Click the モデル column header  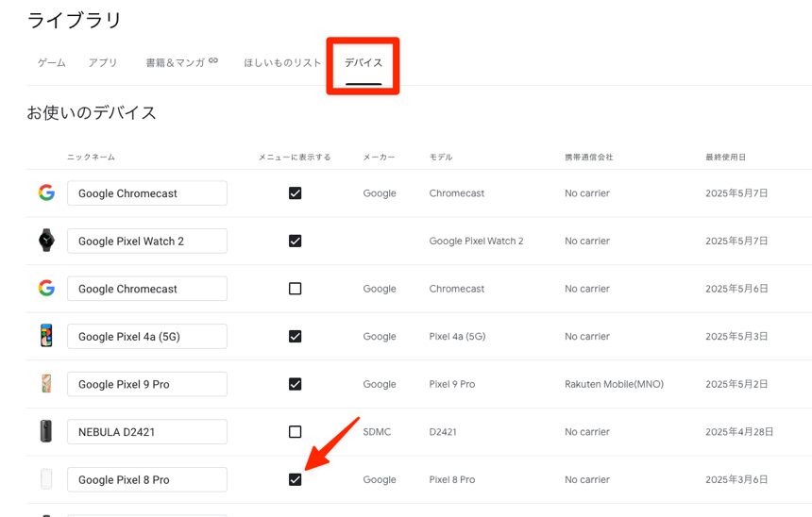click(x=441, y=157)
